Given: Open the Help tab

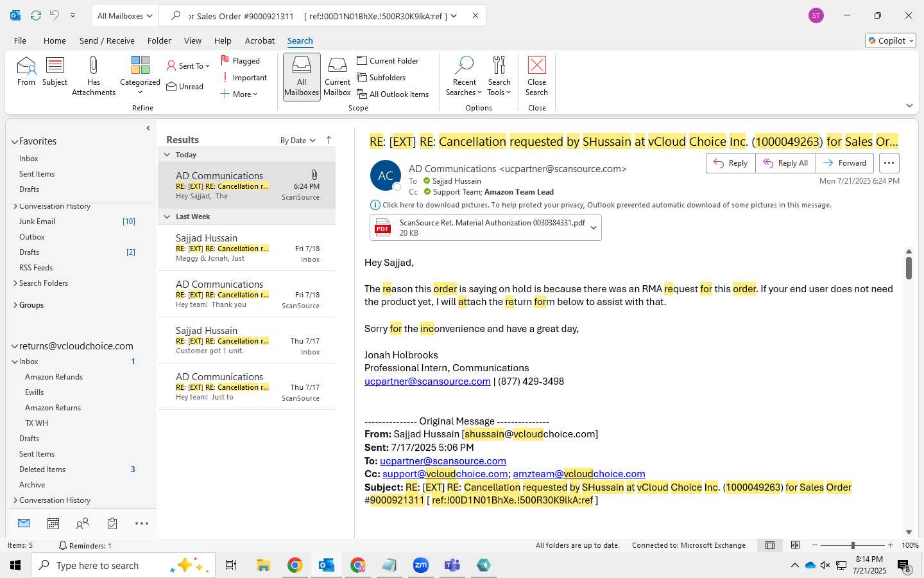Looking at the screenshot, I should (x=223, y=40).
